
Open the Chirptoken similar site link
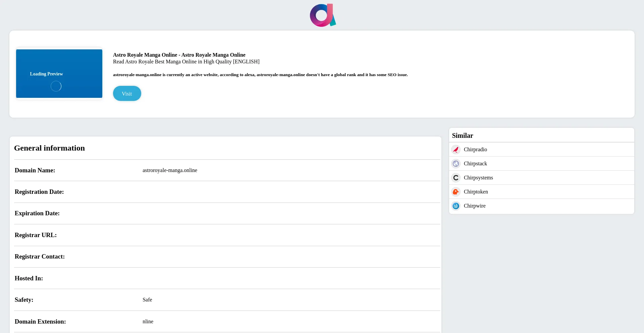tap(476, 192)
